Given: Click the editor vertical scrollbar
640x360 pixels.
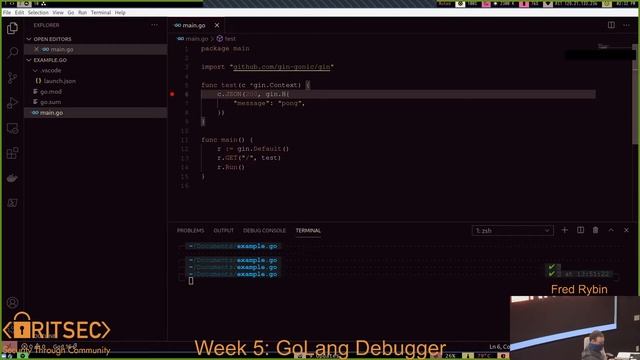Looking at the screenshot, I should pos(635,94).
